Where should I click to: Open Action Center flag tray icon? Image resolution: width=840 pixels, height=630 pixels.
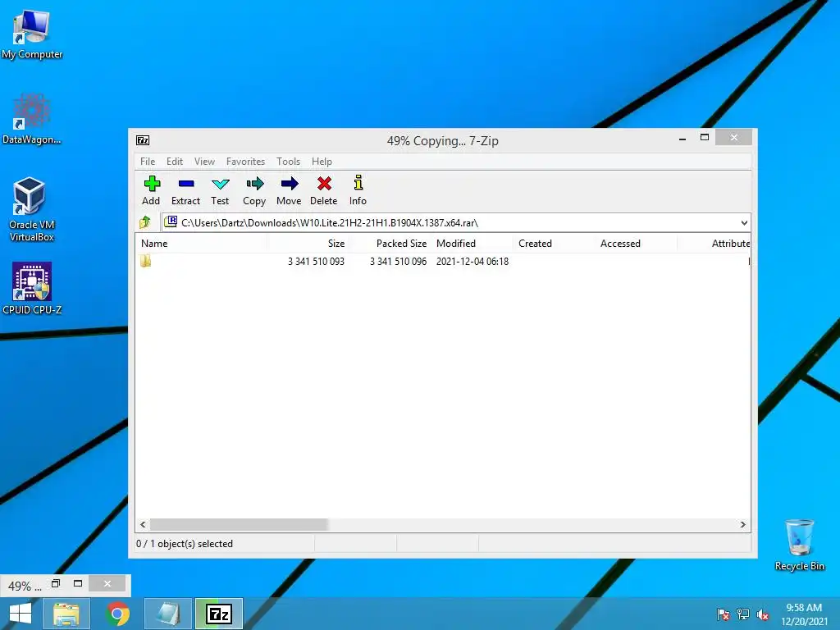coord(723,614)
